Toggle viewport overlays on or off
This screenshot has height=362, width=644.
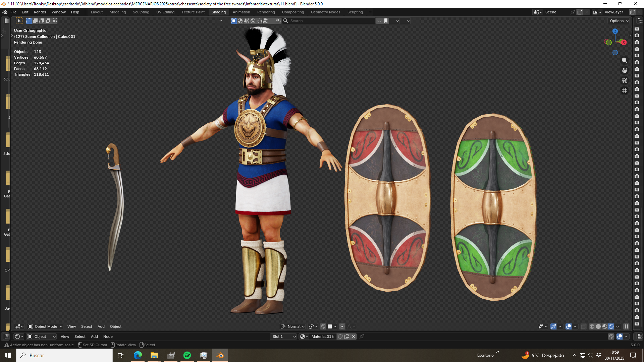569,326
